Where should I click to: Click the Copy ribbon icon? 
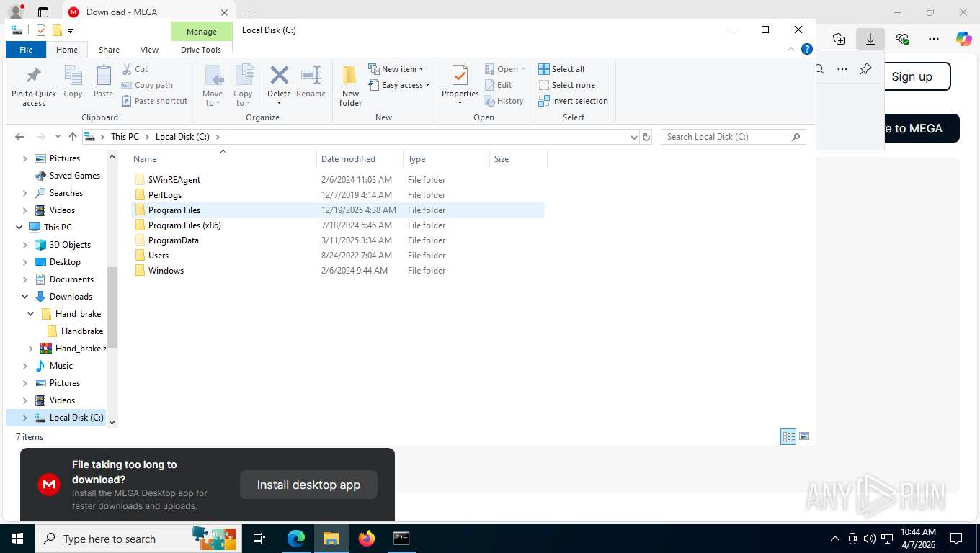[x=73, y=81]
